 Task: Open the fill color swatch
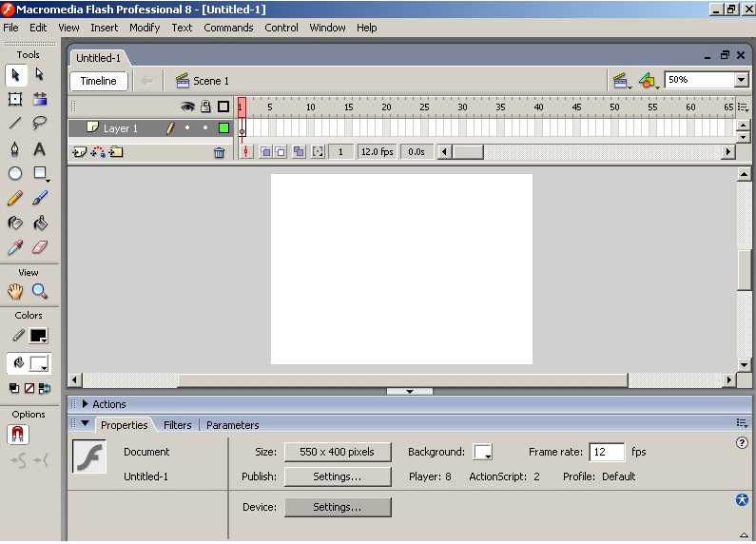pos(39,363)
